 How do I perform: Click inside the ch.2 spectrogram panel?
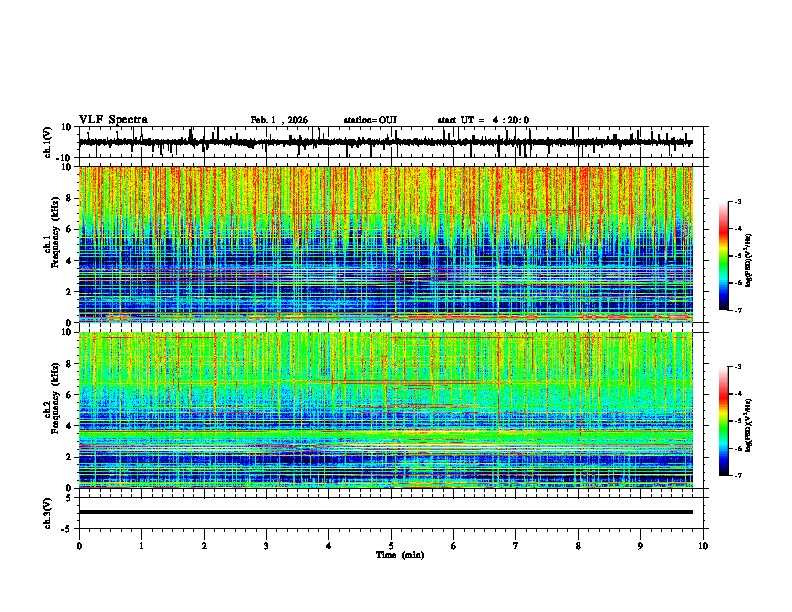click(386, 410)
